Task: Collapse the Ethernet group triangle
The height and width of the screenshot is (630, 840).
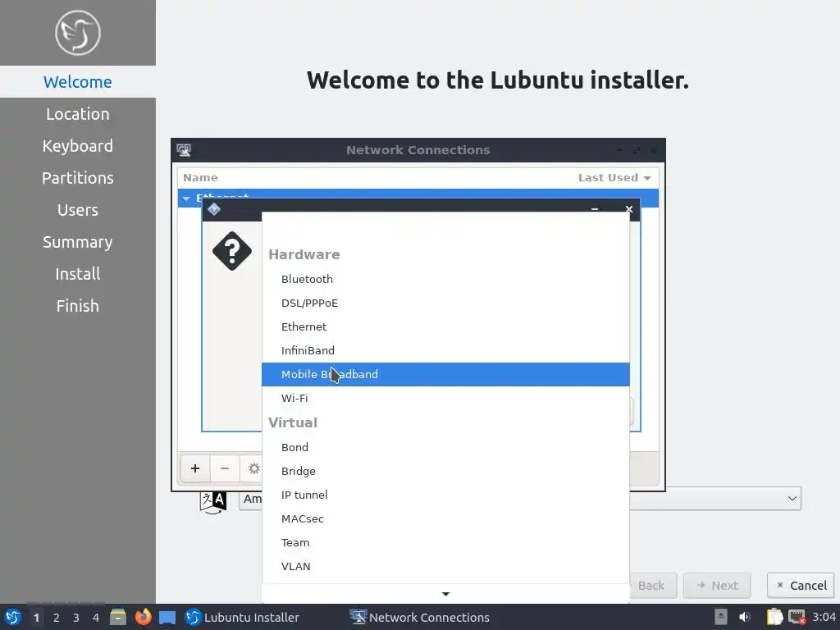Action: point(186,199)
